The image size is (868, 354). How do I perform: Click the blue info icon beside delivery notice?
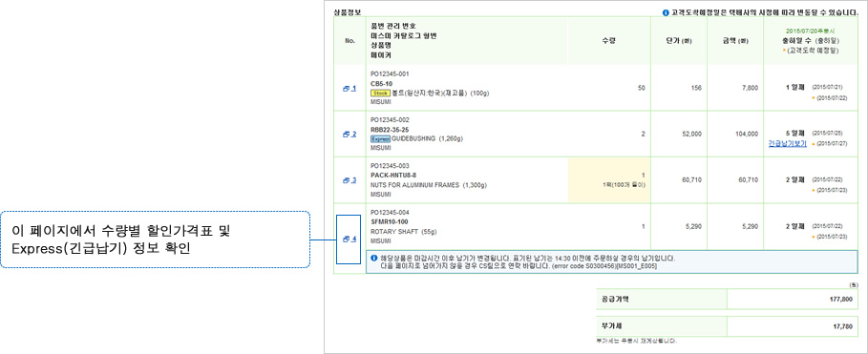(666, 12)
